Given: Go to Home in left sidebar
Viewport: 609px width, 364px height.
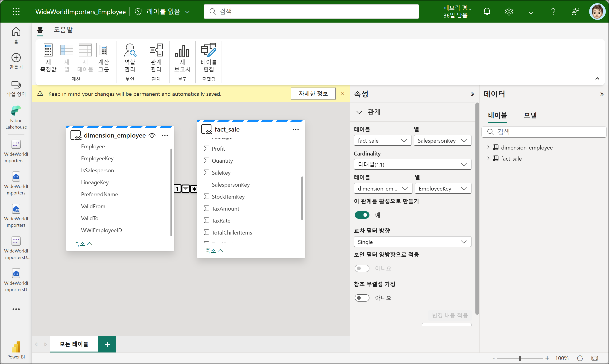Looking at the screenshot, I should [16, 35].
